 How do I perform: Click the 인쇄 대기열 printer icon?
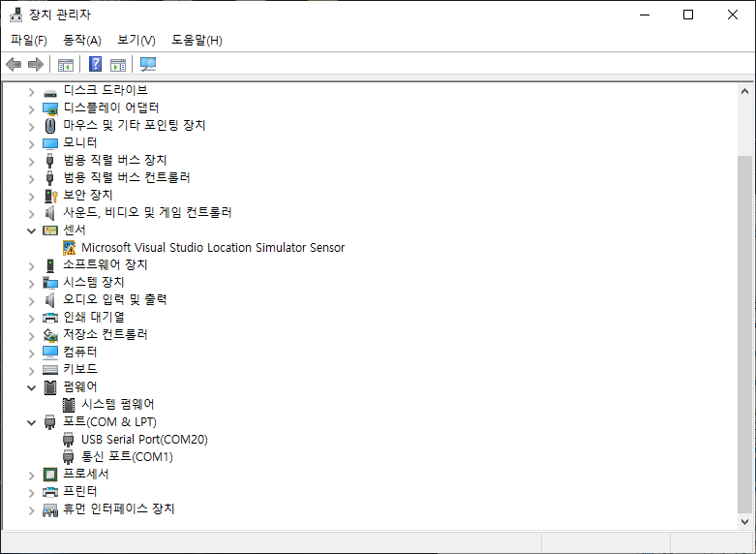[50, 317]
